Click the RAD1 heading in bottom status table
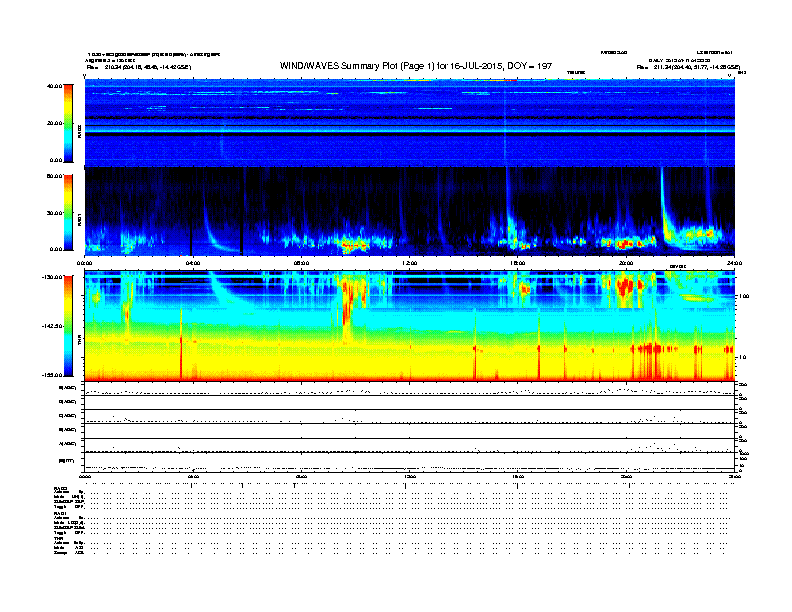Image resolution: width=792 pixels, height=612 pixels. [61, 513]
